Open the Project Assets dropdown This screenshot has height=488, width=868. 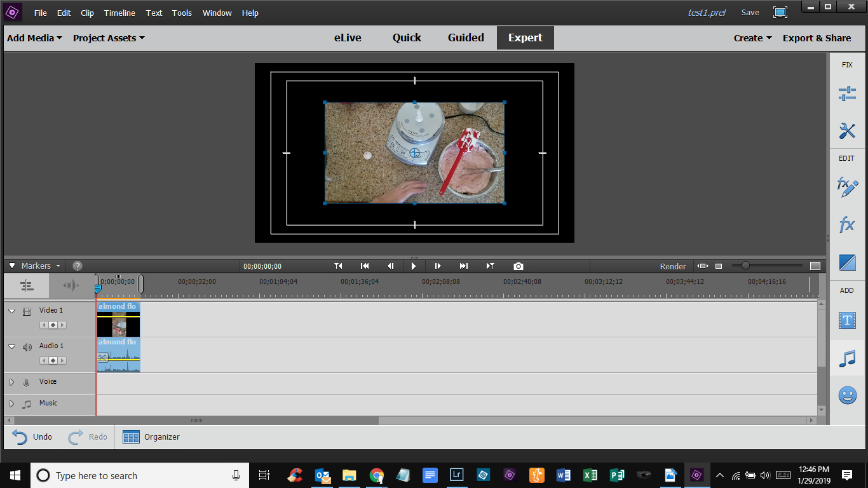click(x=109, y=38)
